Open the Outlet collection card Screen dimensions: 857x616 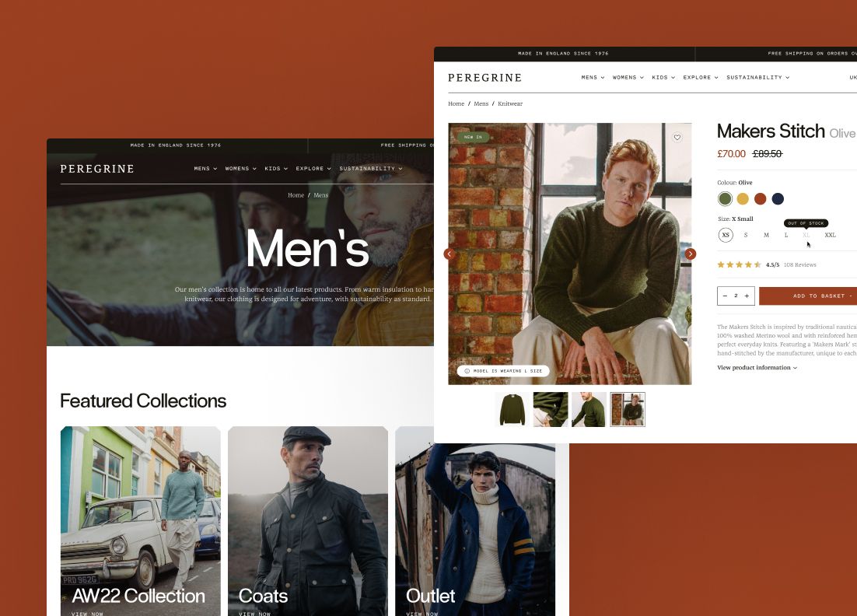click(475, 530)
